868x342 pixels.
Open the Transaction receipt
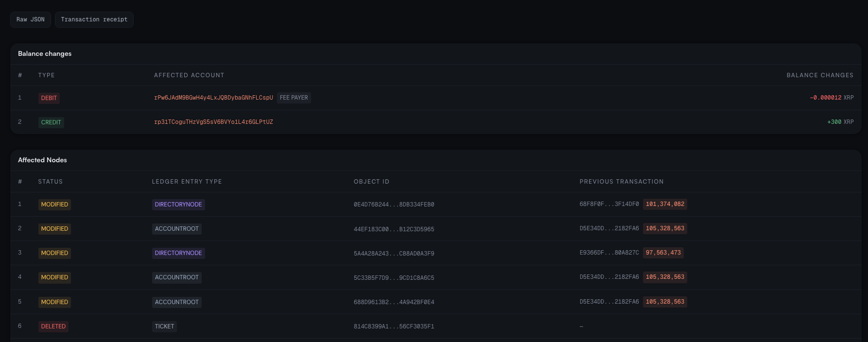[94, 19]
